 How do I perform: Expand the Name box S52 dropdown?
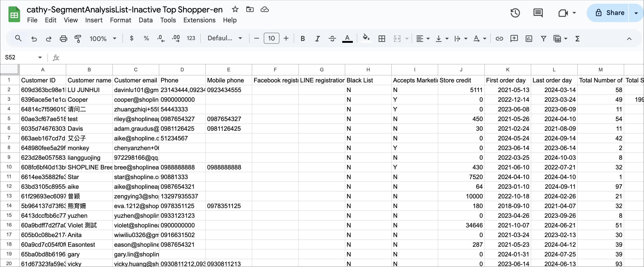[x=40, y=58]
